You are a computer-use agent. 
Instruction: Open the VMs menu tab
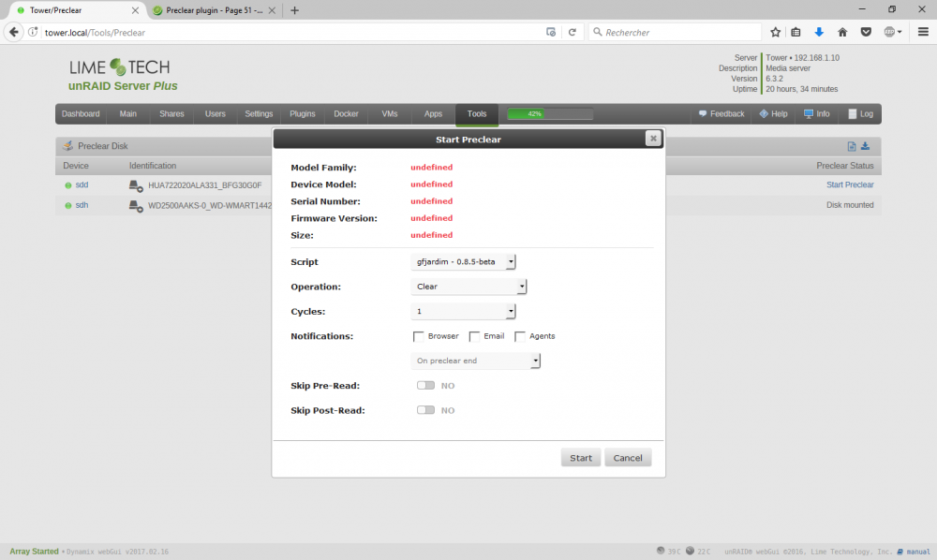point(390,113)
